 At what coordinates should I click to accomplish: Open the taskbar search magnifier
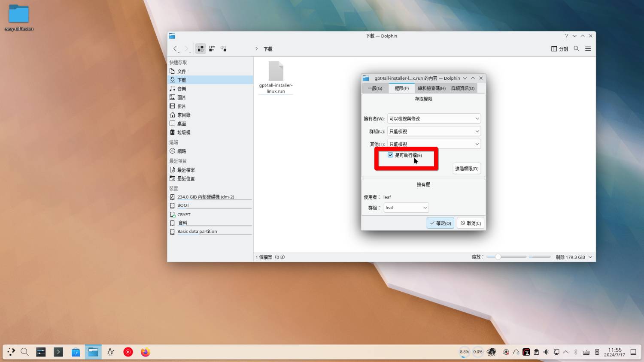25,352
